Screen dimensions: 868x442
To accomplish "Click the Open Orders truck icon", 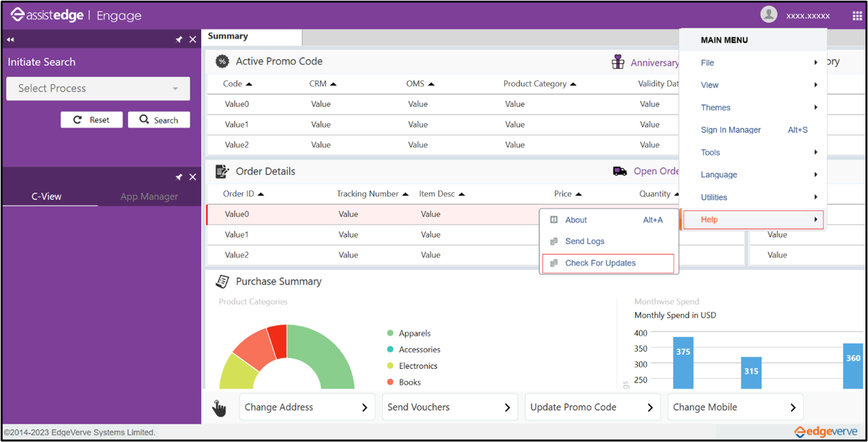I will (620, 171).
